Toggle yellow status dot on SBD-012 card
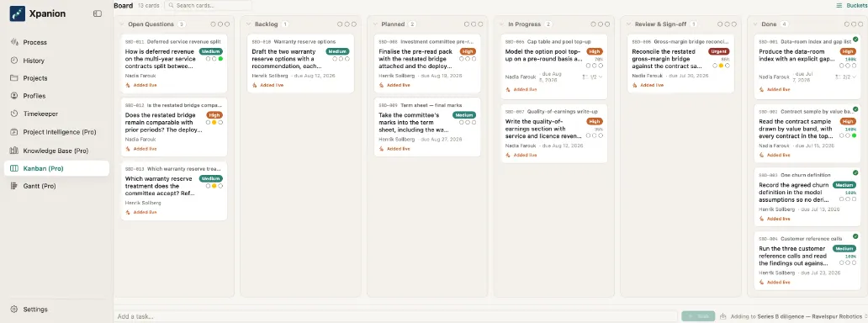This screenshot has width=868, height=323. [214, 123]
